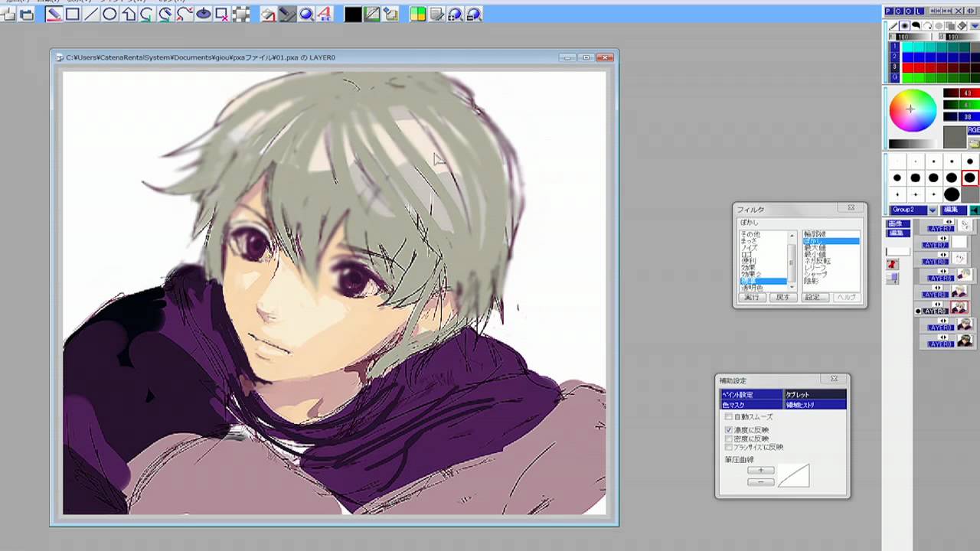
Task: Click the open folder icon in the toolbar
Action: 27,14
